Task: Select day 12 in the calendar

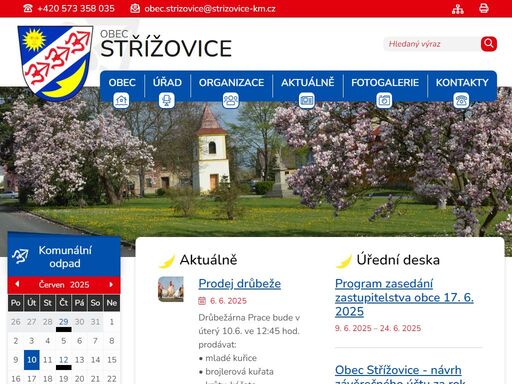Action: [64, 360]
